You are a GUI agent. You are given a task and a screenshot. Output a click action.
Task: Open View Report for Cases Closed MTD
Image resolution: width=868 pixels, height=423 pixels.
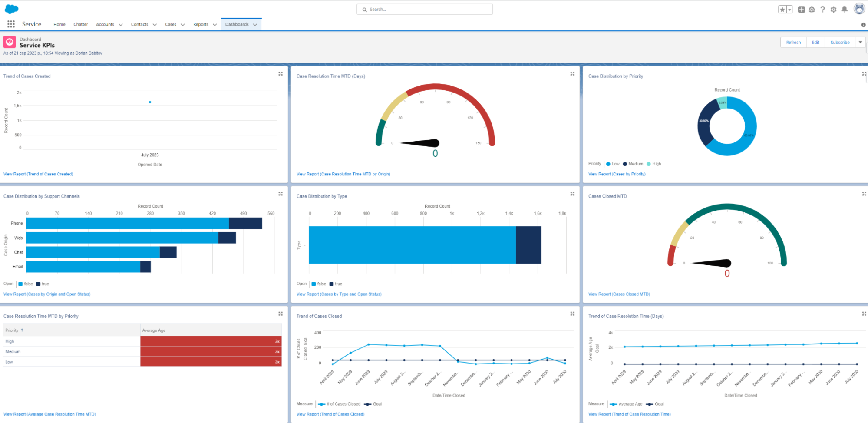(619, 294)
